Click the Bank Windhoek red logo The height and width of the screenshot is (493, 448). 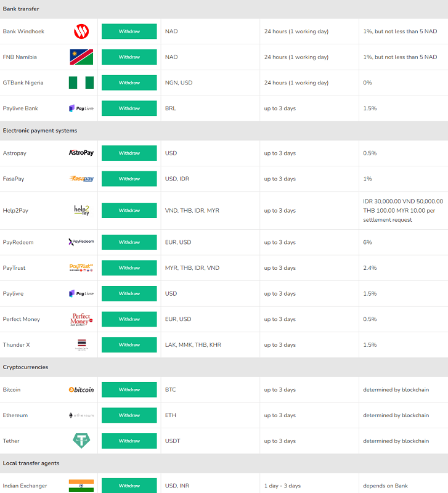pos(81,31)
